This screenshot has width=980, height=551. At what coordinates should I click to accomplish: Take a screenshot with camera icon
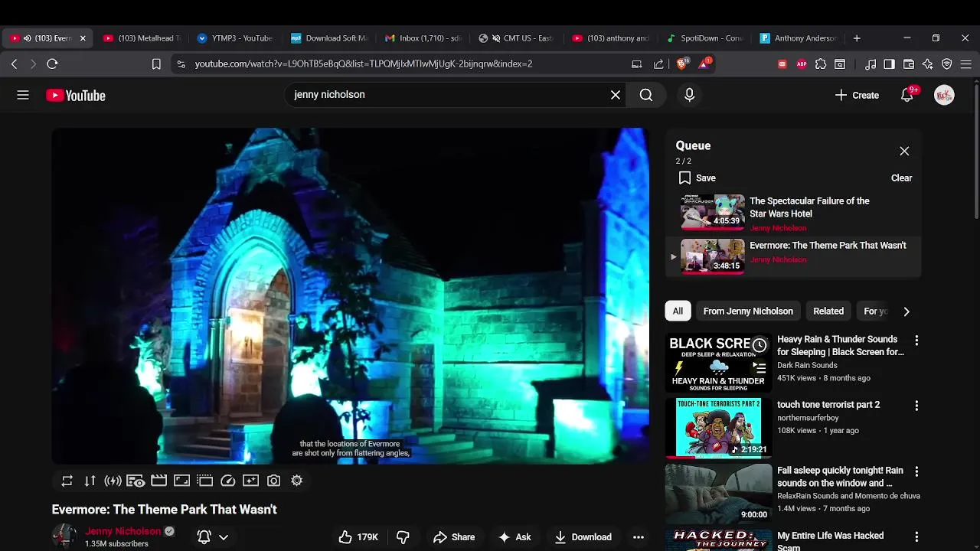point(273,481)
